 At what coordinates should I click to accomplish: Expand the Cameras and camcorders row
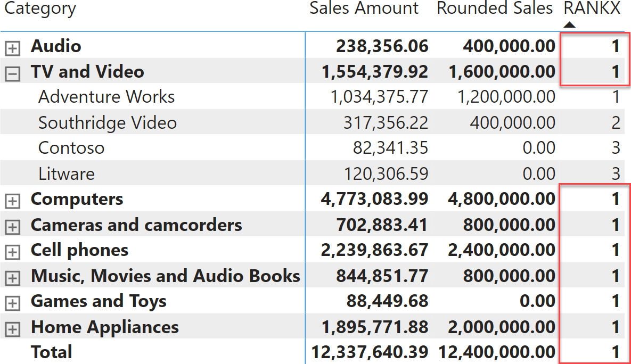12,227
